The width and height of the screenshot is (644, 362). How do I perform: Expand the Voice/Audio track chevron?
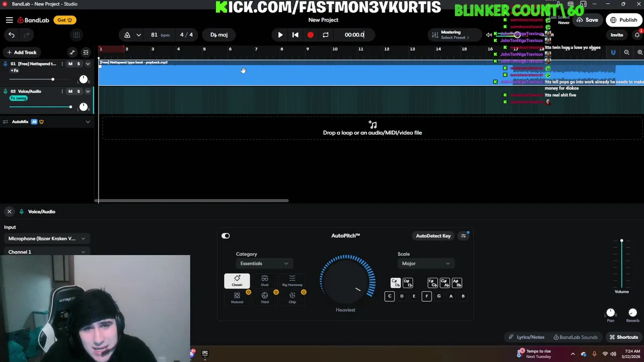click(88, 92)
